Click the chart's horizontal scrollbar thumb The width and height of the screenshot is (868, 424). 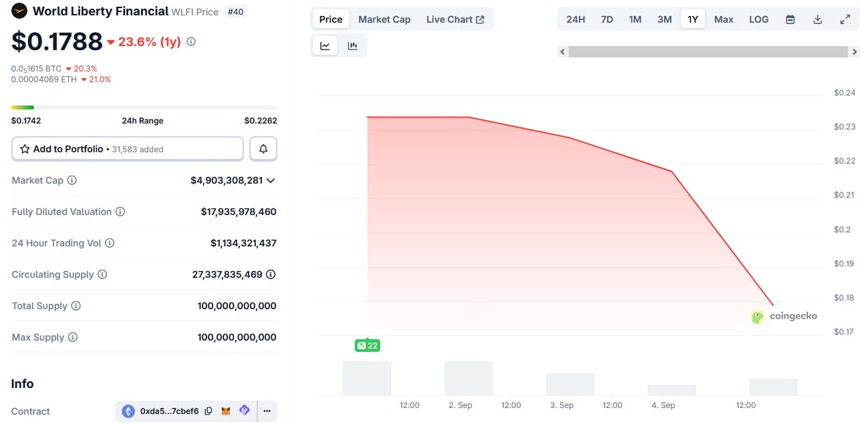tap(708, 51)
